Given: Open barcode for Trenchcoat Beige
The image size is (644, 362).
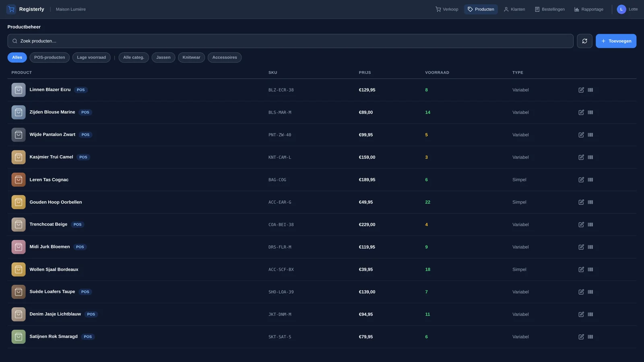Looking at the screenshot, I should 590,225.
